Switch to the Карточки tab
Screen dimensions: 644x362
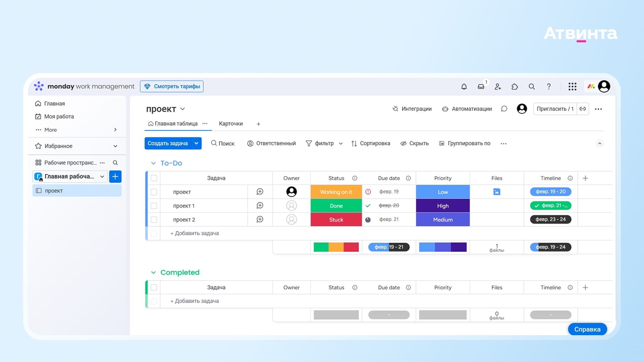click(231, 124)
